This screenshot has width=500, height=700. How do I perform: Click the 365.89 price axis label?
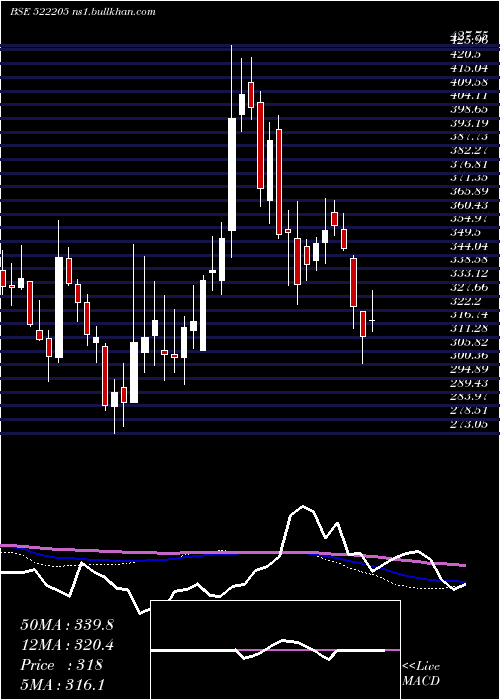pos(469,192)
